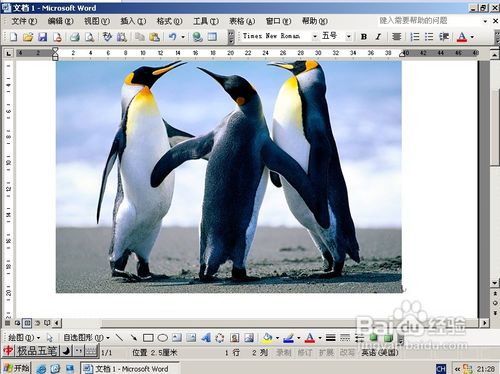Open the 自选图形 AutoShapes dropdown
This screenshot has width=500, height=374.
pos(86,338)
